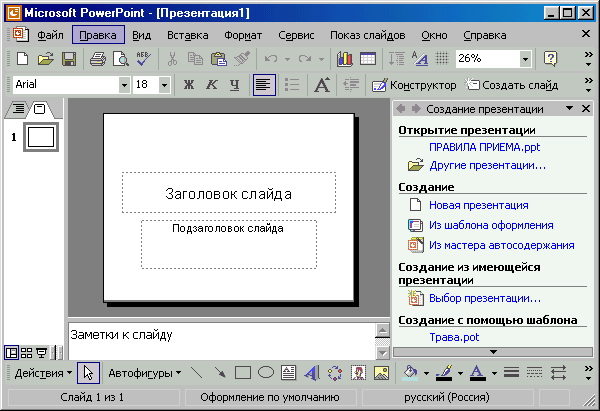Click the Undo arrow icon
The image size is (600, 411).
coord(271,59)
